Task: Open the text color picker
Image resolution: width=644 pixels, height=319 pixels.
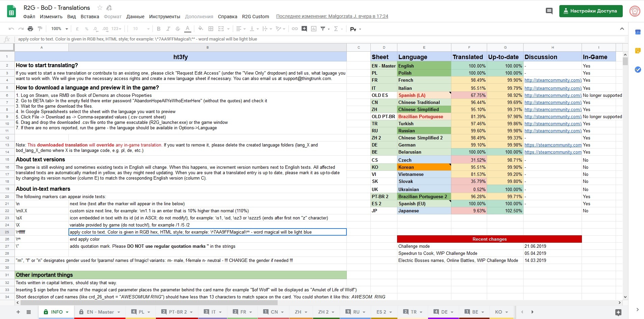Action: [x=188, y=29]
